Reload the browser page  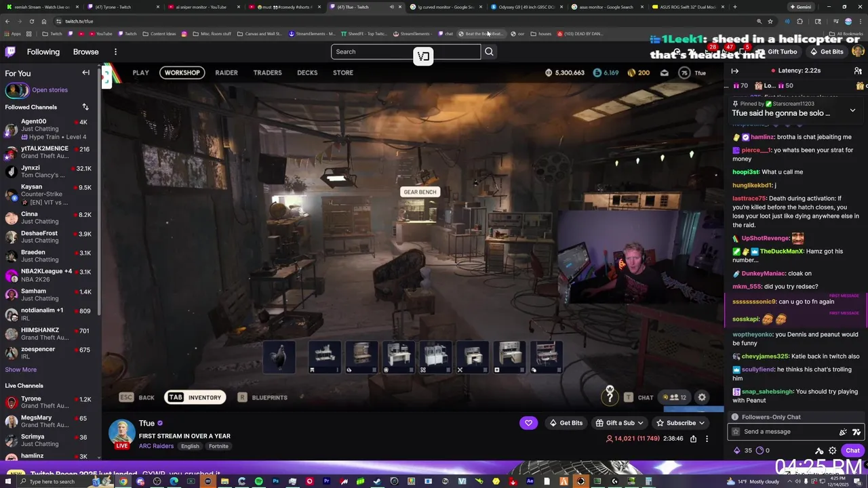pos(31,21)
